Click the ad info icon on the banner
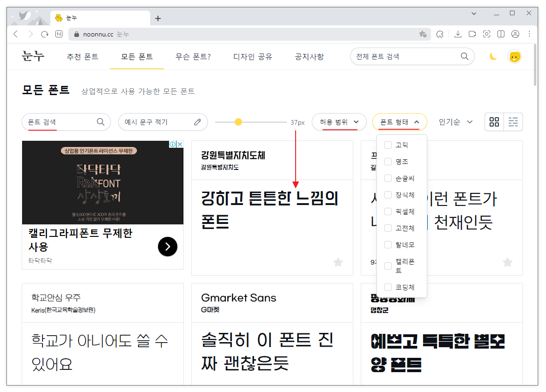 point(173,144)
